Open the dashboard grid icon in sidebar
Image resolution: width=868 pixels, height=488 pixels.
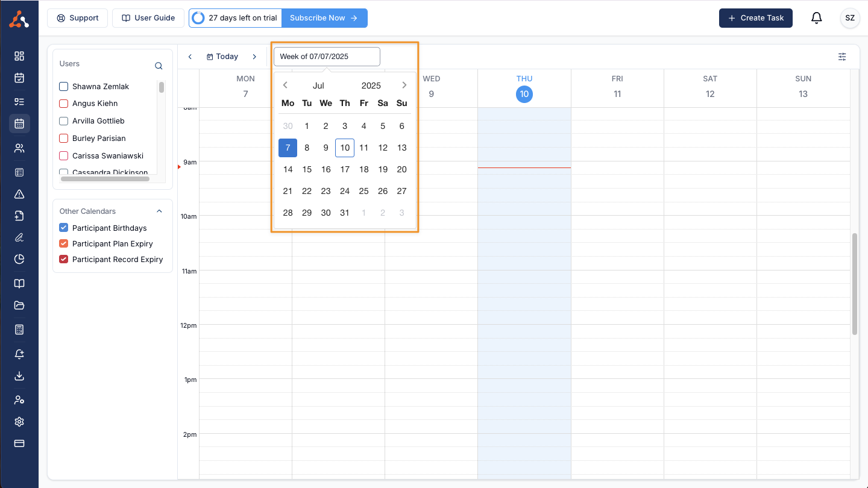tap(19, 56)
